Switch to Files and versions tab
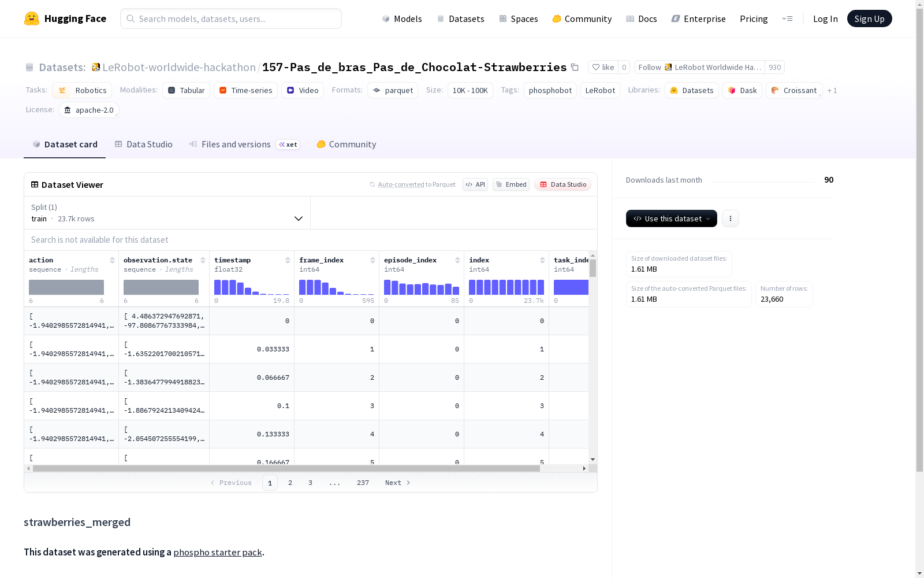924x578 pixels. 244,144
